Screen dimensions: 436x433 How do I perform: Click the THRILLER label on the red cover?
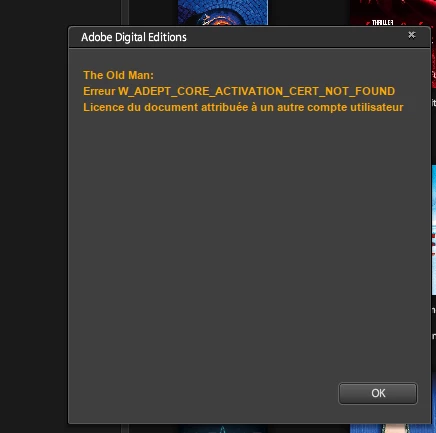pyautogui.click(x=383, y=22)
